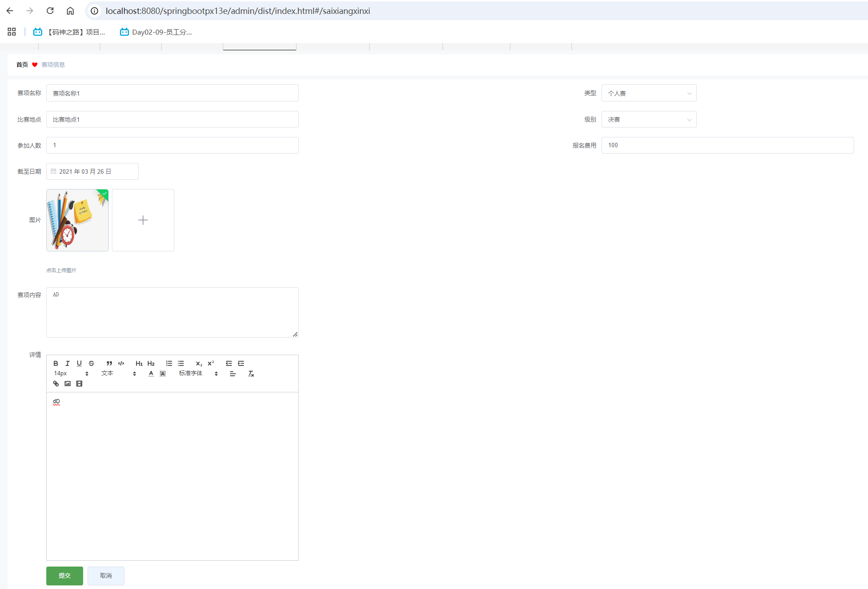Click the 赛项名称 input field

coord(173,93)
